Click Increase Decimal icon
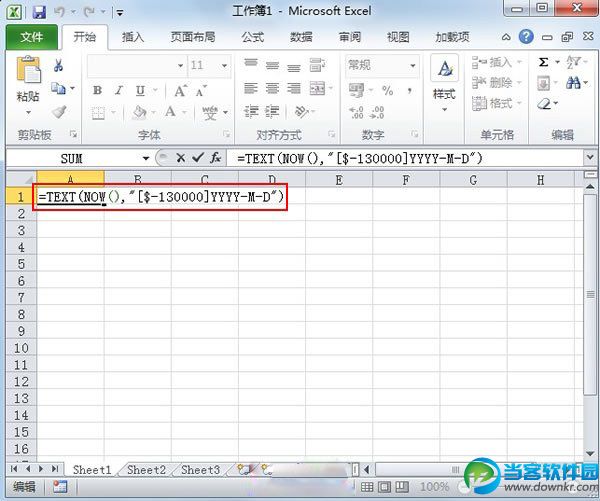The height and width of the screenshot is (501, 600). (x=356, y=113)
